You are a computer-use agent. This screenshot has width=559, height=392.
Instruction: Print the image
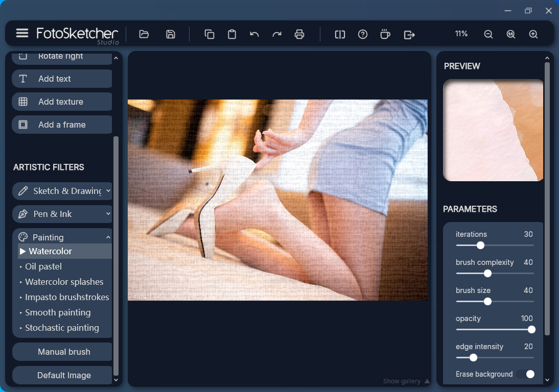(299, 34)
